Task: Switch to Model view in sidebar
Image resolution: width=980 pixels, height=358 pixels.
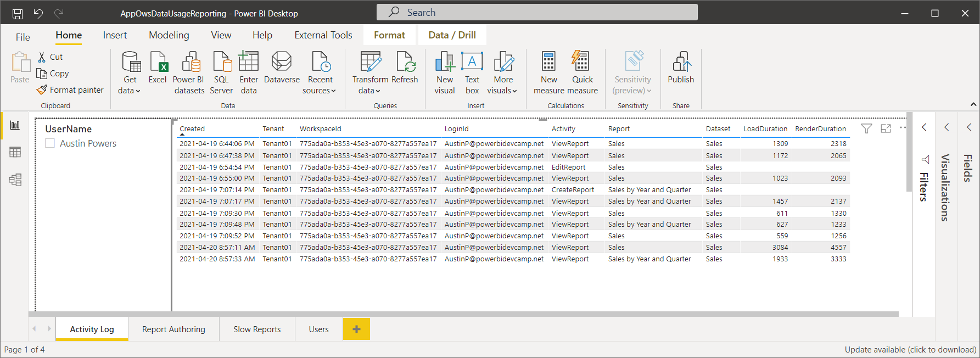Action: [x=15, y=180]
